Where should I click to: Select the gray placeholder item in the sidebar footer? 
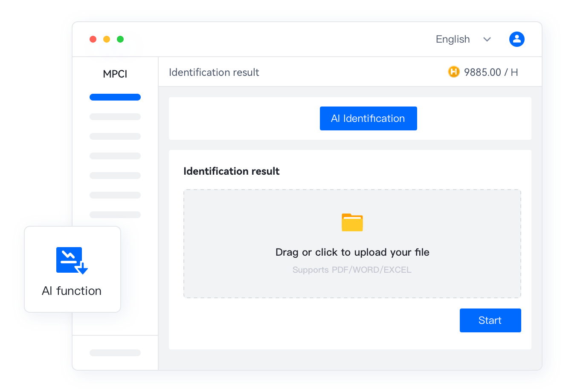[x=115, y=353]
